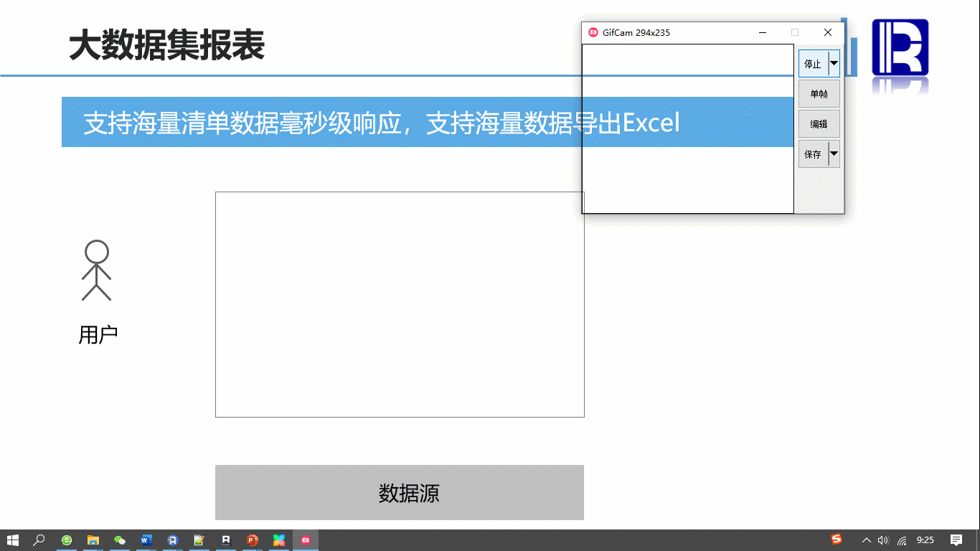Image resolution: width=980 pixels, height=551 pixels.
Task: Open the Wi-Fi network tray icon
Action: click(902, 540)
